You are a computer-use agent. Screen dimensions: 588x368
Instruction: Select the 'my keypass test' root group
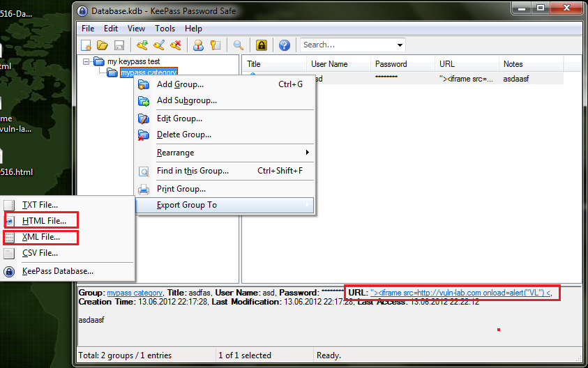click(x=133, y=61)
